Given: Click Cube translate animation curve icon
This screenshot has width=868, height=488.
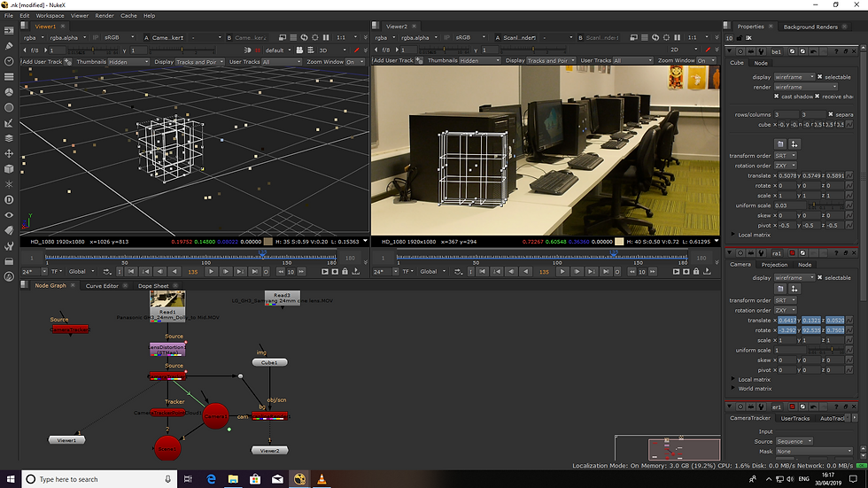Looking at the screenshot, I should pos(849,175).
